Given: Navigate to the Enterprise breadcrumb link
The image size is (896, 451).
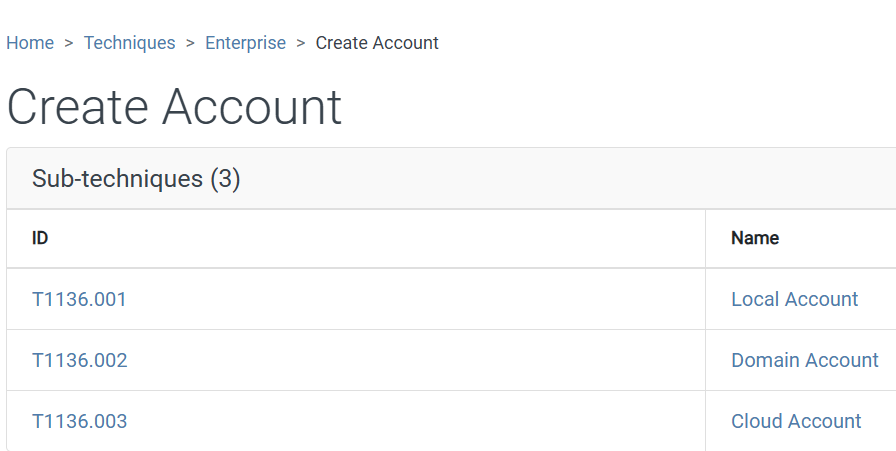Looking at the screenshot, I should pyautogui.click(x=245, y=43).
